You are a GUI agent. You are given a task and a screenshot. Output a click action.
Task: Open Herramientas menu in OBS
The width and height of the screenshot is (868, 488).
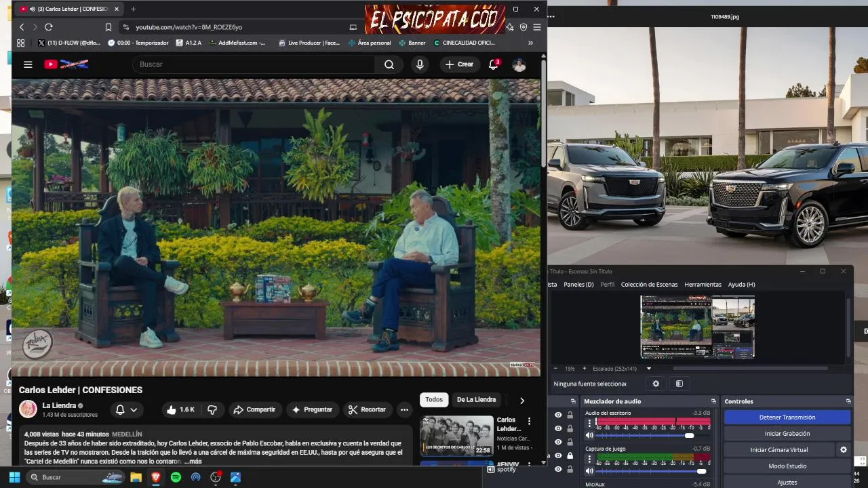(703, 285)
